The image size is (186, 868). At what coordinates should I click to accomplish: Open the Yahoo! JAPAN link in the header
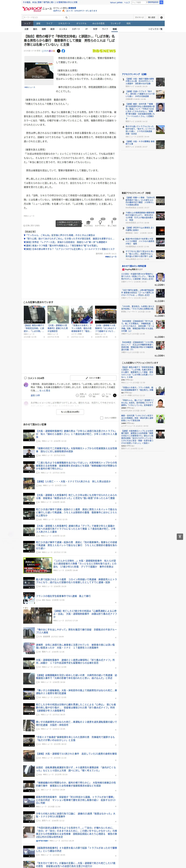[116, 2]
